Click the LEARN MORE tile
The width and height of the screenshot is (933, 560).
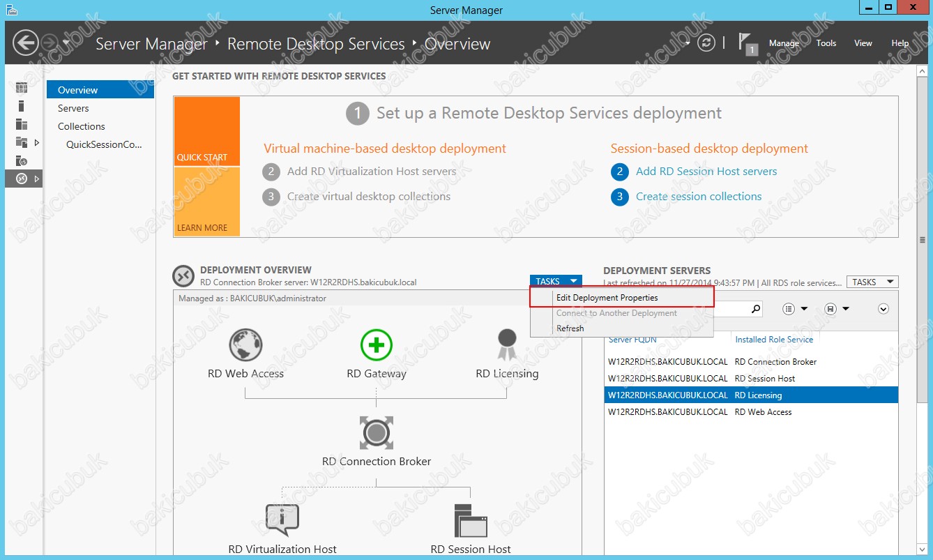[207, 202]
